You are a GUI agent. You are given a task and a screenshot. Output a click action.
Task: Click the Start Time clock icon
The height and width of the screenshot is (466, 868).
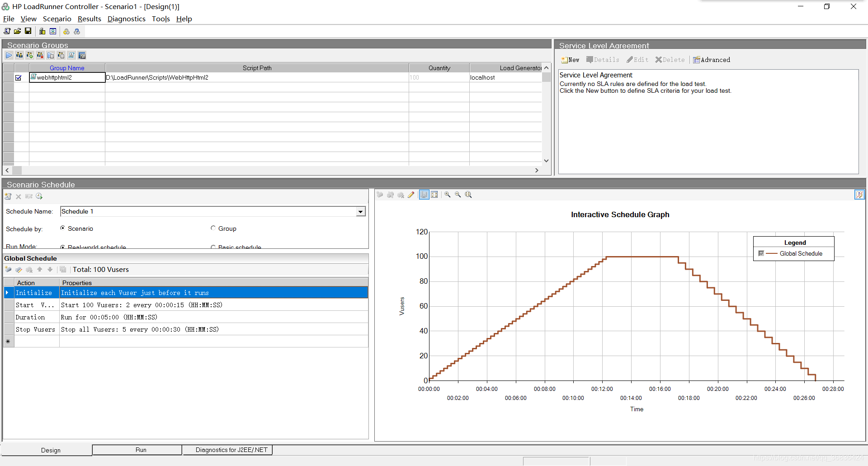pos(39,196)
